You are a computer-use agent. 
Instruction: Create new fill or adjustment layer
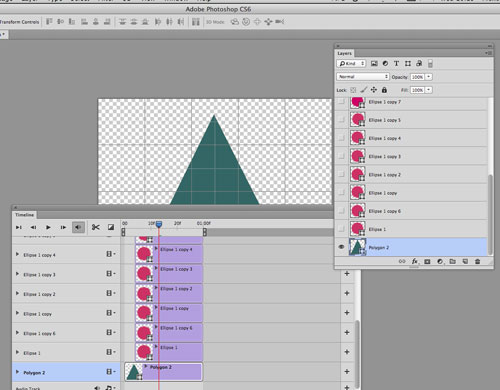point(440,261)
